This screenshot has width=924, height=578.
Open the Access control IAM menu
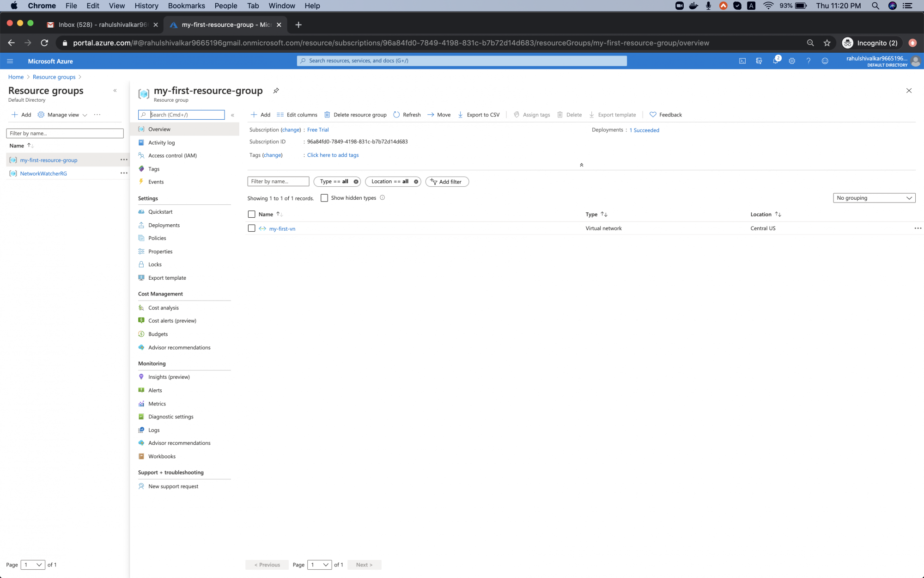tap(172, 155)
